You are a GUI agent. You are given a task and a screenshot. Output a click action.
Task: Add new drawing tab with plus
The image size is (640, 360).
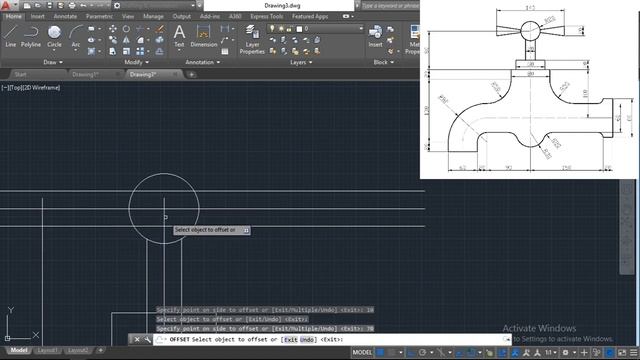tap(191, 74)
